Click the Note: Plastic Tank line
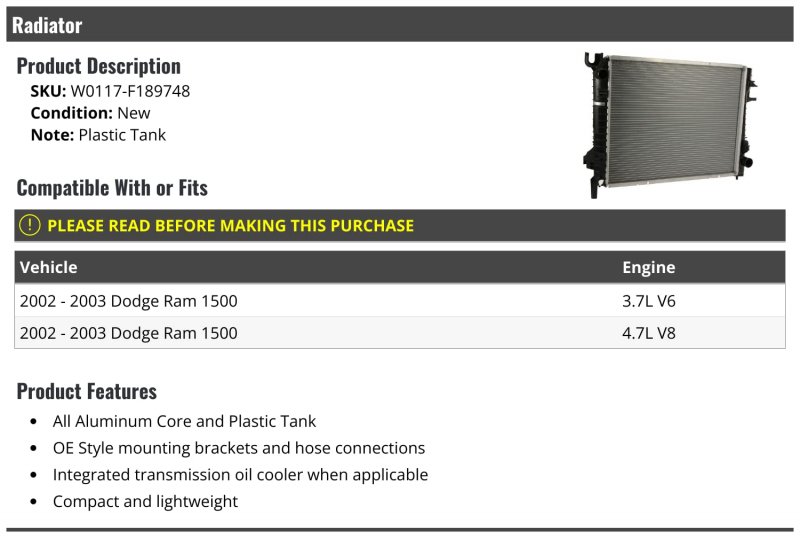 (98, 135)
